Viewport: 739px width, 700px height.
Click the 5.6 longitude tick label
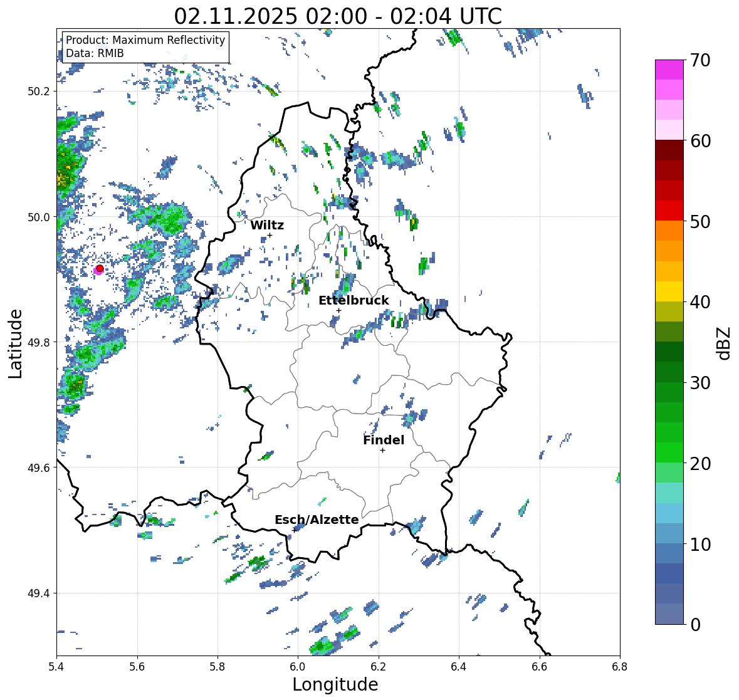coord(137,667)
